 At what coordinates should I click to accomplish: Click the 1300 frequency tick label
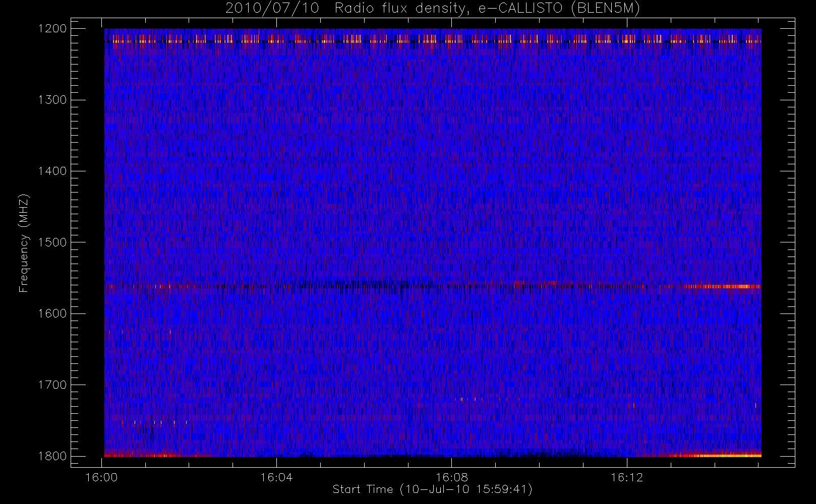[x=52, y=100]
